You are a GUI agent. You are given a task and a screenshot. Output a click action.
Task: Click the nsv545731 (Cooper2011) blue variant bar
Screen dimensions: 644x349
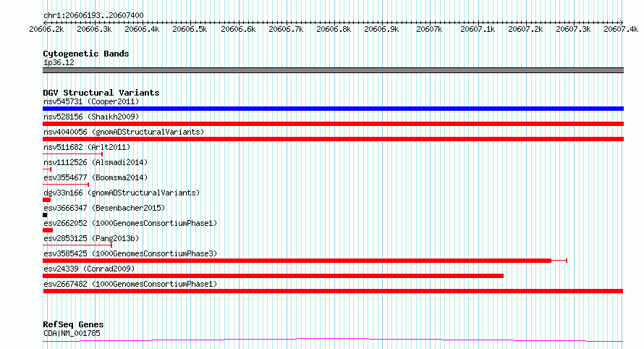click(333, 109)
